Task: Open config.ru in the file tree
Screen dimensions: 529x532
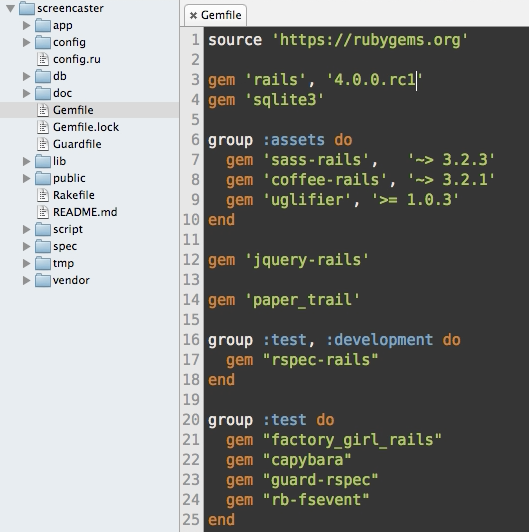Action: (77, 59)
